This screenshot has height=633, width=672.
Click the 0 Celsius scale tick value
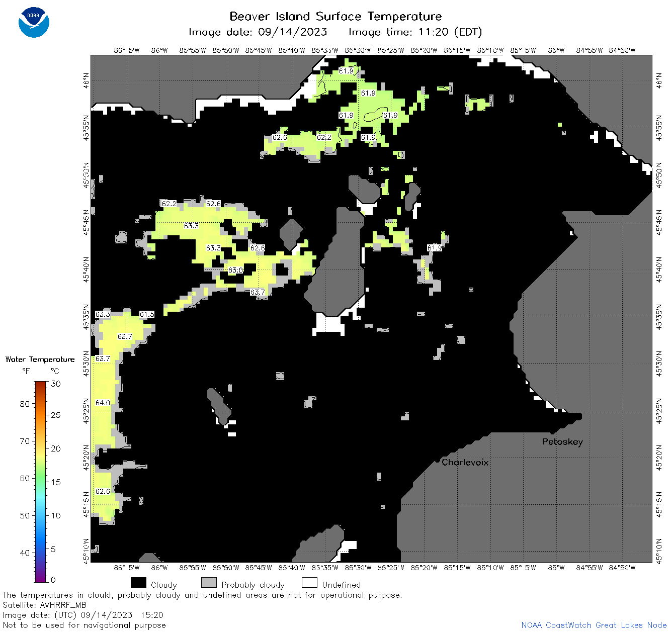(53, 580)
